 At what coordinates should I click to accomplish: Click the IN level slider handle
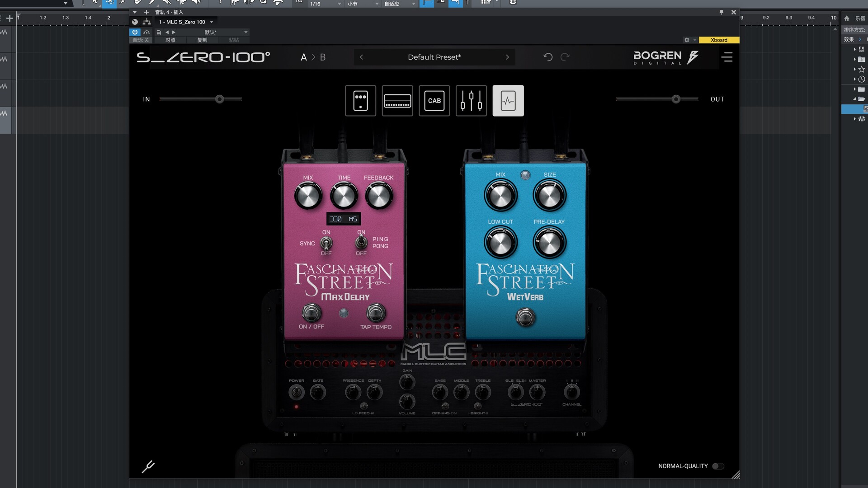(220, 99)
